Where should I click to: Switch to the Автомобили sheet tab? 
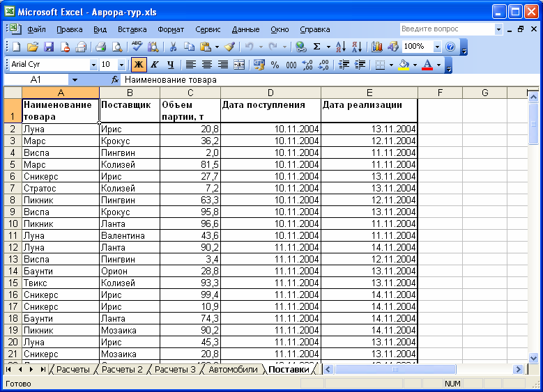pyautogui.click(x=233, y=370)
